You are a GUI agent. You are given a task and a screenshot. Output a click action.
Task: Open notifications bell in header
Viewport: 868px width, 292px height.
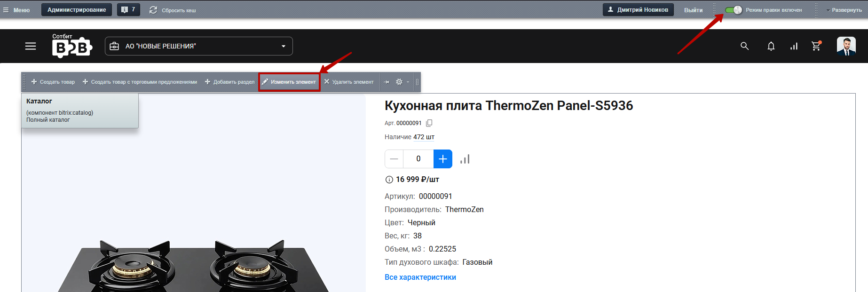coord(771,46)
